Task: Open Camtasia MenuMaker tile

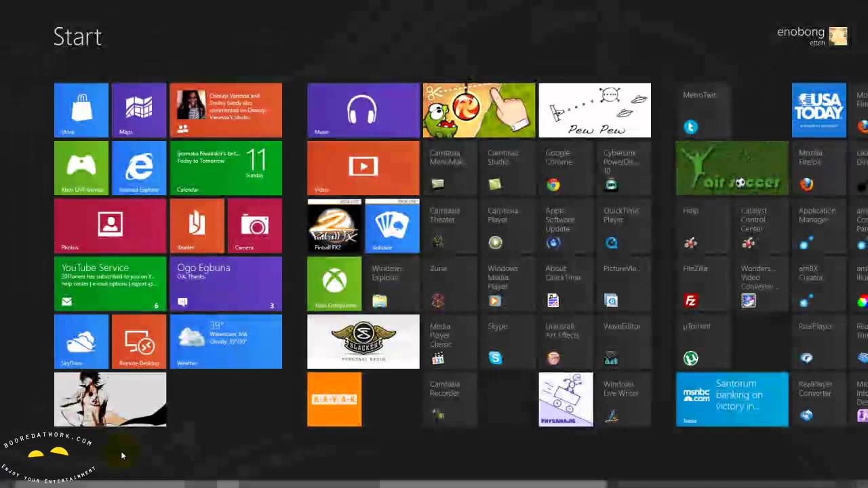Action: coord(450,168)
